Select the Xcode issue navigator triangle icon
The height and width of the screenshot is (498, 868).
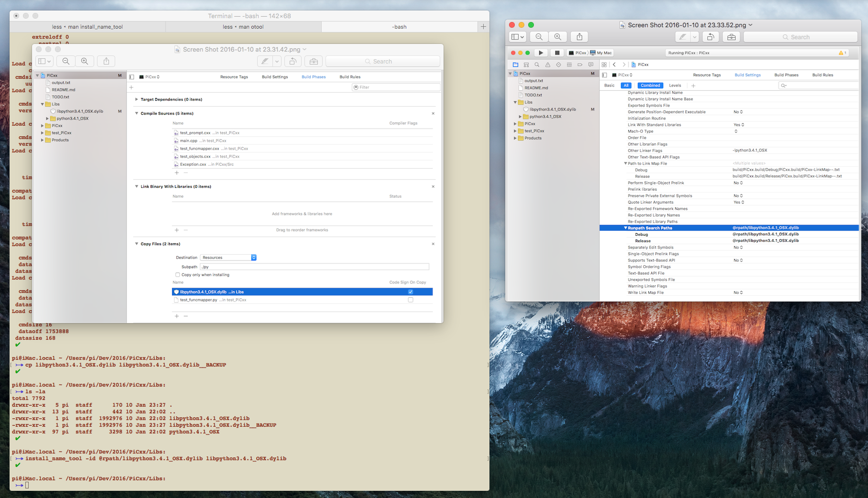tap(548, 65)
